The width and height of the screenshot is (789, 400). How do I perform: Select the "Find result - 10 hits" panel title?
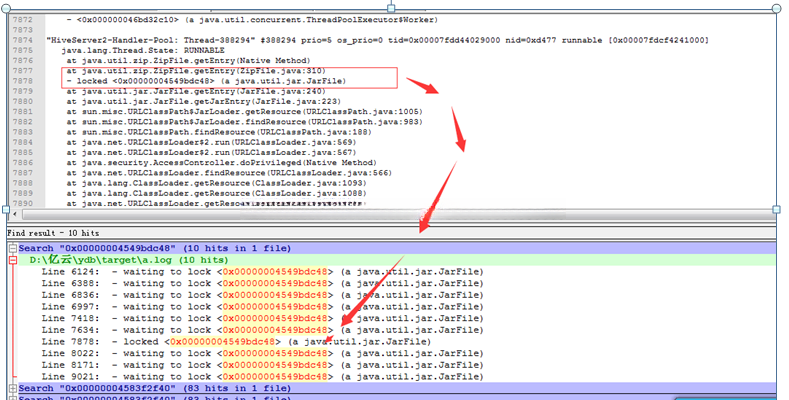[53, 233]
